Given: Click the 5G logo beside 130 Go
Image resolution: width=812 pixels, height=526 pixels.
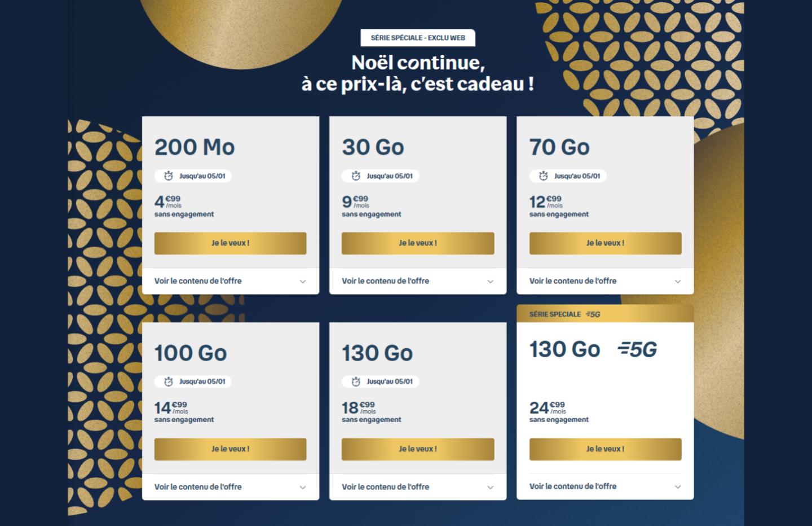Looking at the screenshot, I should (638, 350).
